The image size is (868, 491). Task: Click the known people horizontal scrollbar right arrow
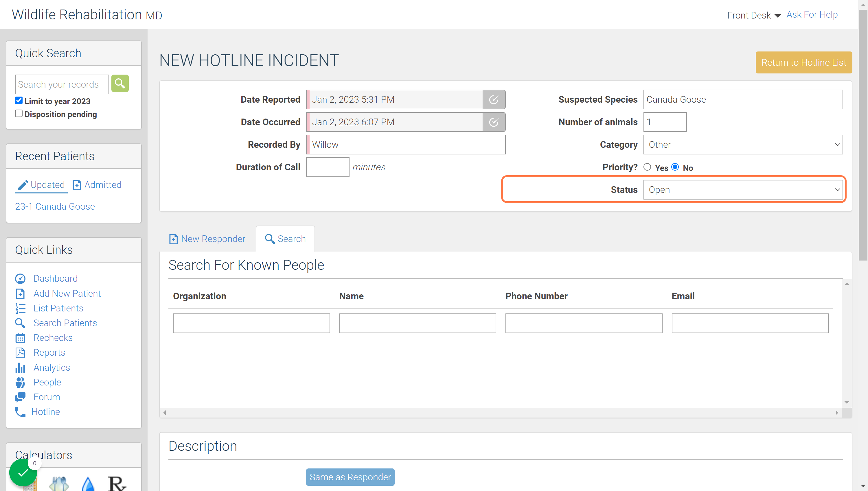(837, 413)
